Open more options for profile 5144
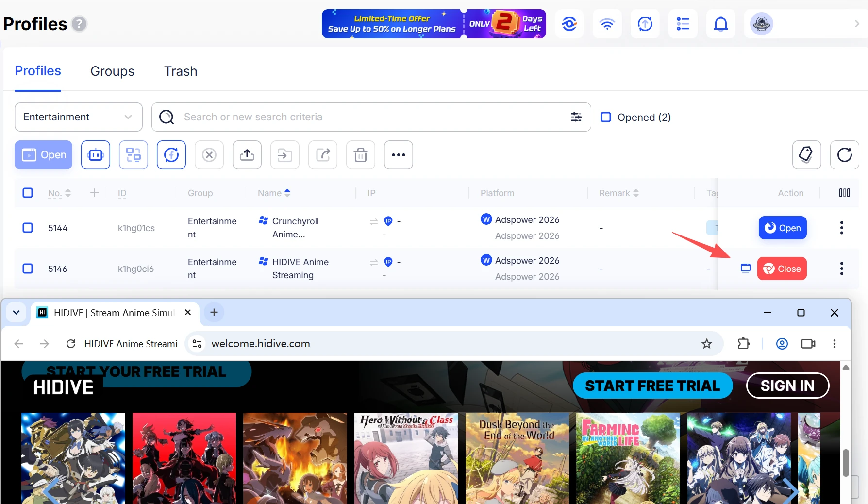This screenshot has width=868, height=504. (x=842, y=228)
